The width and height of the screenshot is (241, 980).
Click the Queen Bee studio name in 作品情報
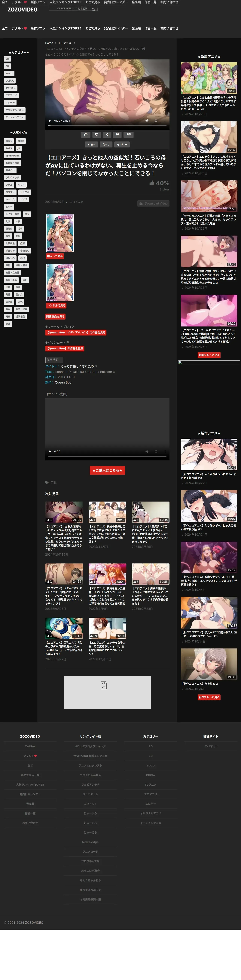[63, 383]
